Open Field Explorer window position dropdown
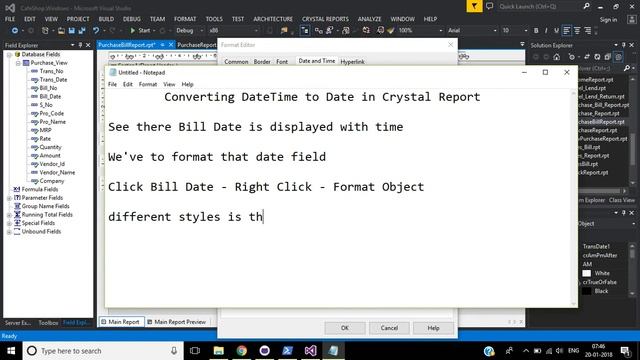The image size is (640, 360). click(73, 45)
